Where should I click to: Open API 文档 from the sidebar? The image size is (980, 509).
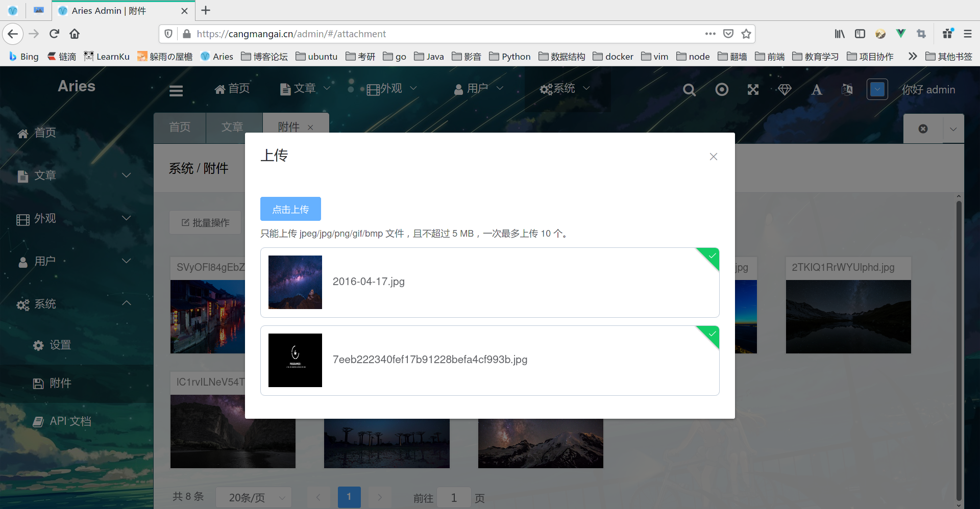[70, 421]
